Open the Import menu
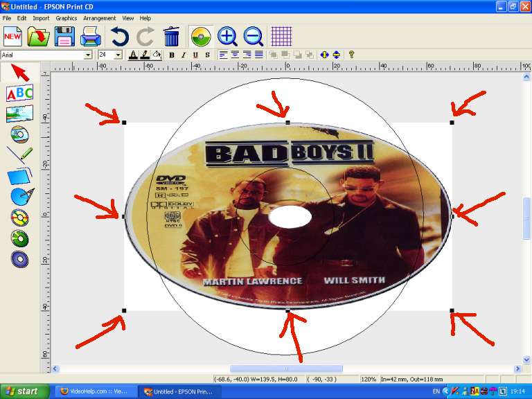 click(x=41, y=18)
